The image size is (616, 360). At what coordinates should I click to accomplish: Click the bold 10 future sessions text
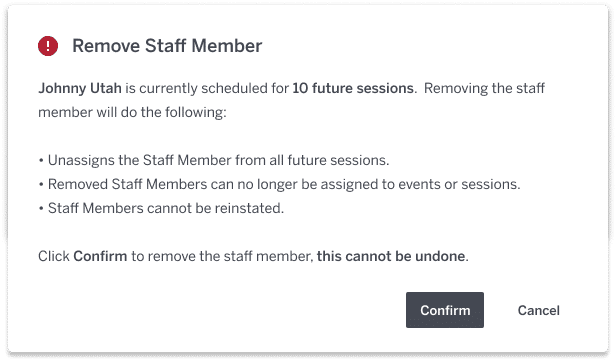(x=353, y=88)
